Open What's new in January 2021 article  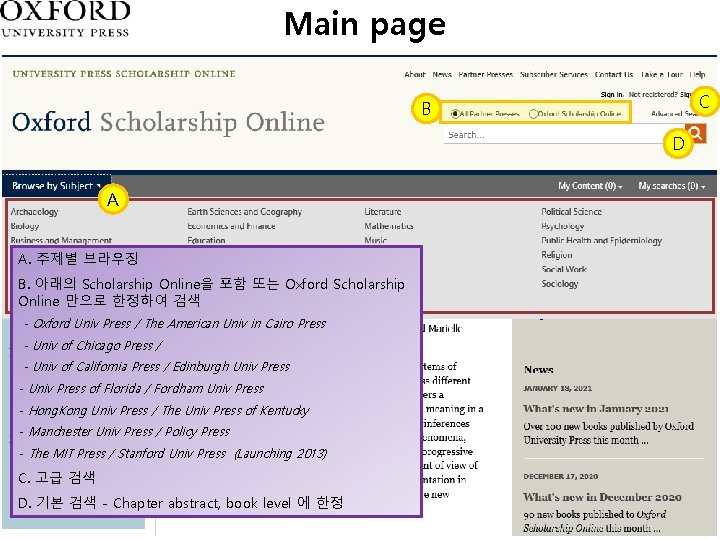[x=596, y=409]
